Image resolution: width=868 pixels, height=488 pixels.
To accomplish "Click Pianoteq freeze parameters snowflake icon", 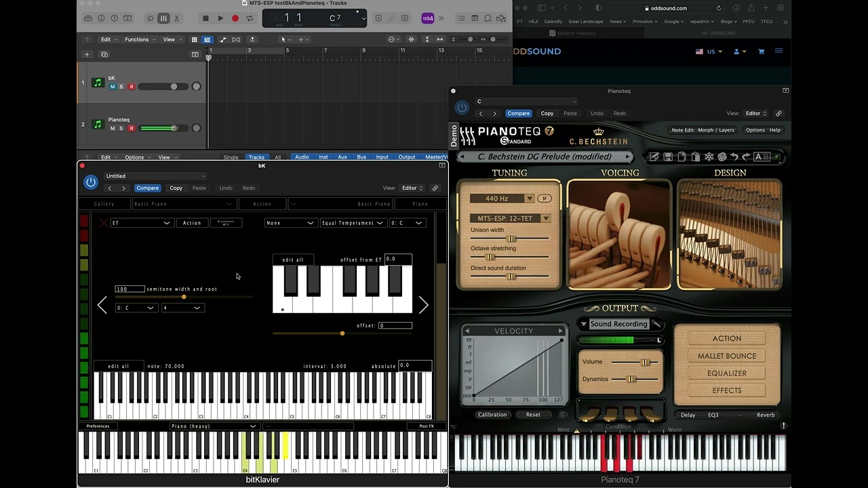I will [x=709, y=157].
